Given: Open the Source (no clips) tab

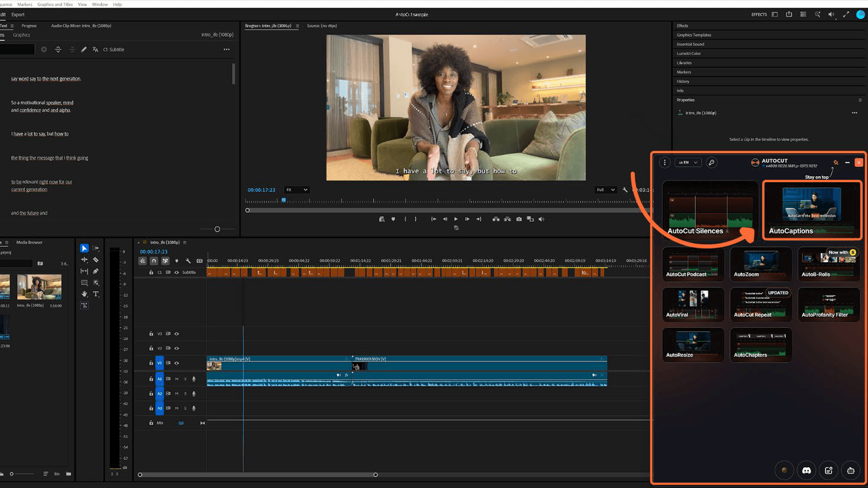Looking at the screenshot, I should (x=322, y=26).
